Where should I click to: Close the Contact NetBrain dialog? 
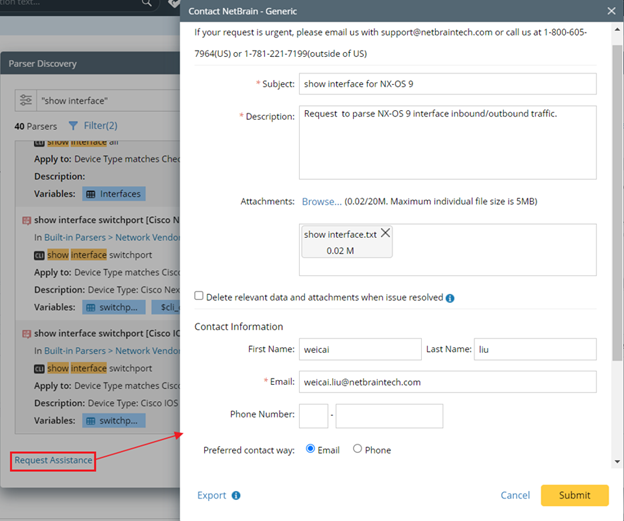[611, 10]
